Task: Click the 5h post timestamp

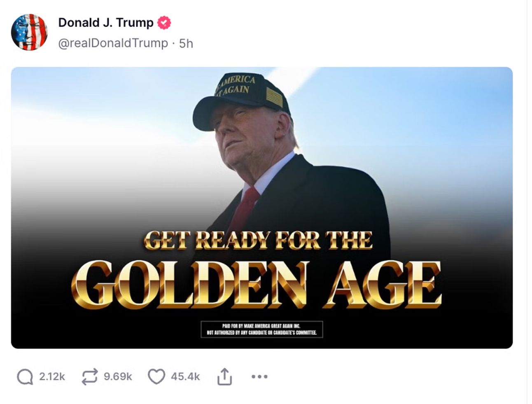Action: tap(186, 44)
